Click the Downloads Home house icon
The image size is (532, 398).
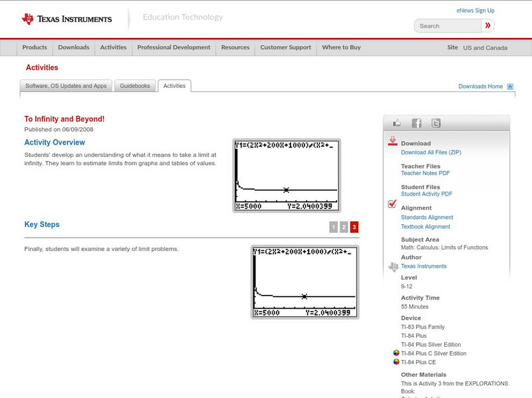(x=510, y=87)
